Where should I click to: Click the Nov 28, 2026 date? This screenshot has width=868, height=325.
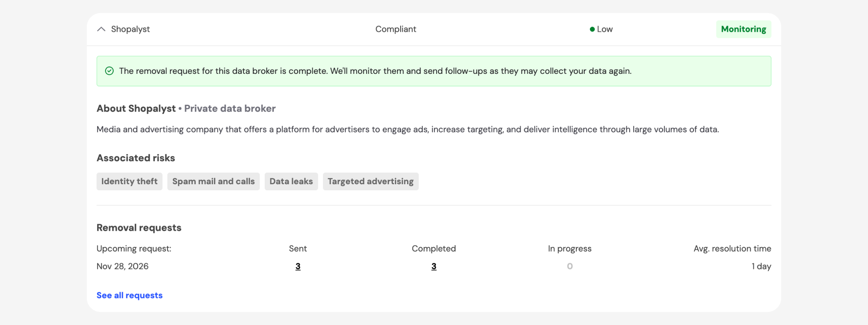point(122,266)
